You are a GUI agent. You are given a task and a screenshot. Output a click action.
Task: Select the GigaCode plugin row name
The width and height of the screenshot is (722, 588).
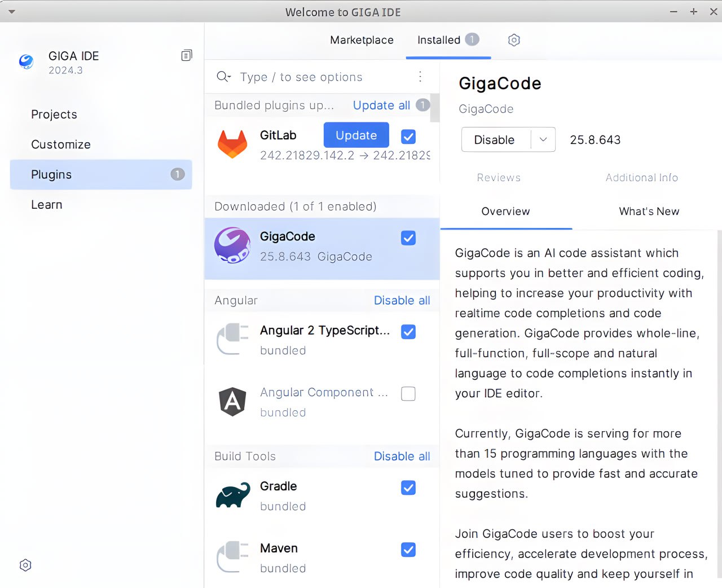coord(288,236)
